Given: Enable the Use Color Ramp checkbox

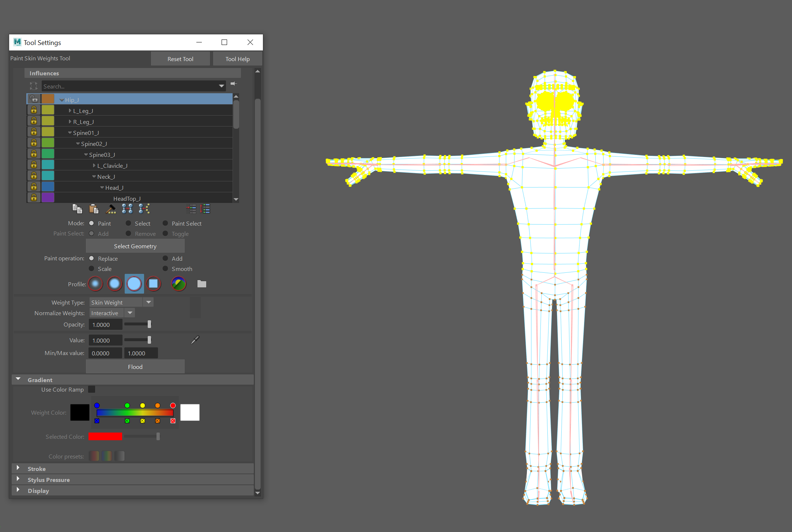Looking at the screenshot, I should pos(92,389).
